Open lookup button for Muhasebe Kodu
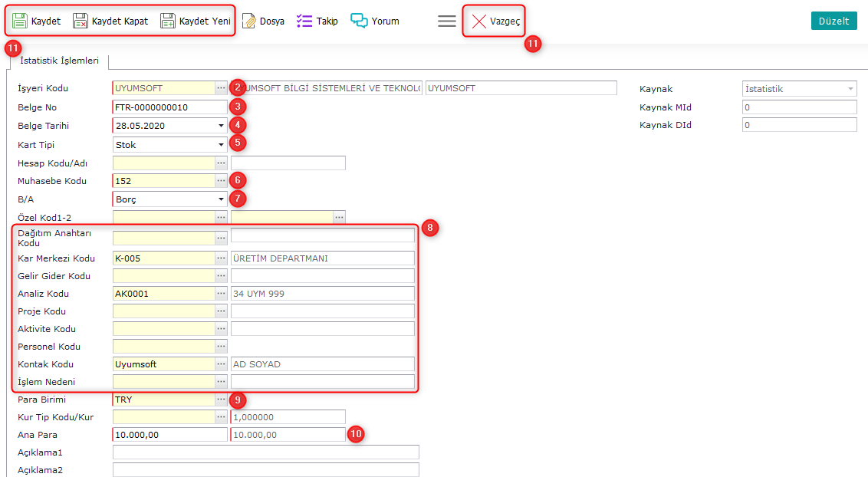The image size is (868, 477). point(221,181)
